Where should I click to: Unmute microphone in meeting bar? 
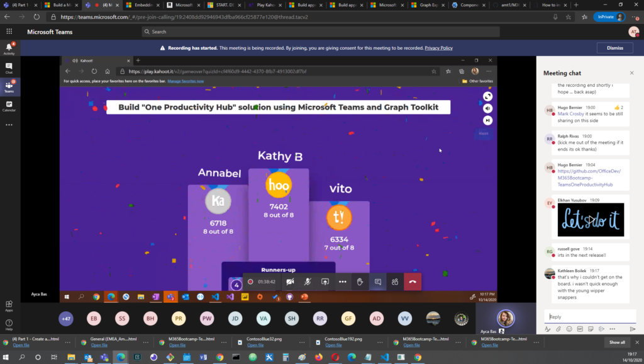[308, 282]
